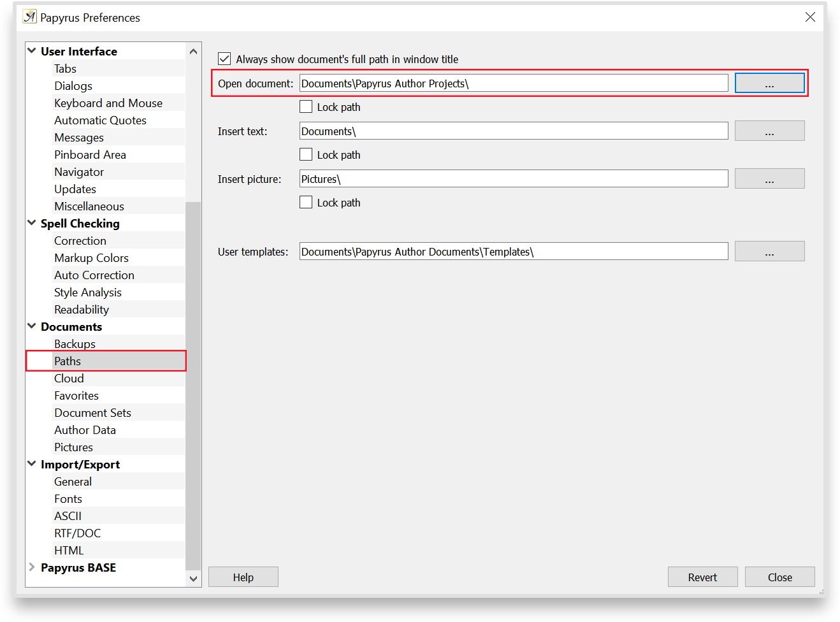The width and height of the screenshot is (840, 622).
Task: Enable Lock path under Open document
Action: [306, 106]
